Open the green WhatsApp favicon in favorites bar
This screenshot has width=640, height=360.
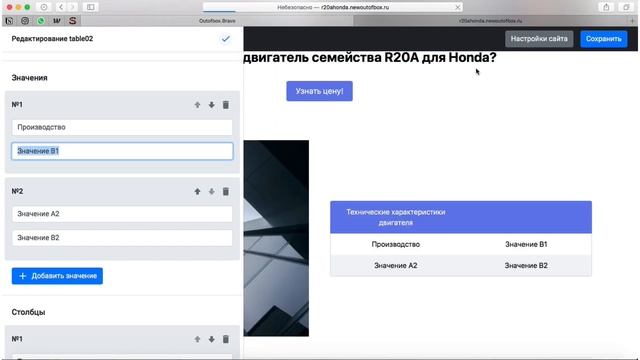coord(41,20)
